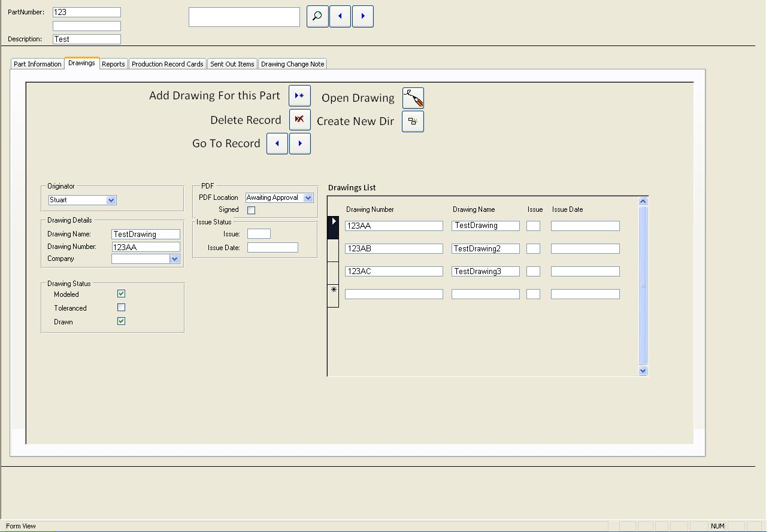Image resolution: width=769 pixels, height=532 pixels.
Task: Open the Drawing Change Note tab
Action: point(292,64)
